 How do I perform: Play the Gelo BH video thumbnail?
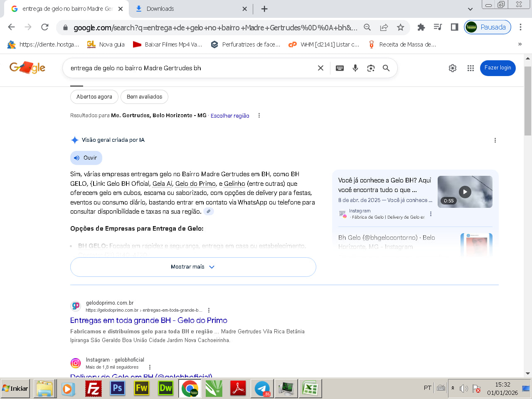[x=465, y=192]
